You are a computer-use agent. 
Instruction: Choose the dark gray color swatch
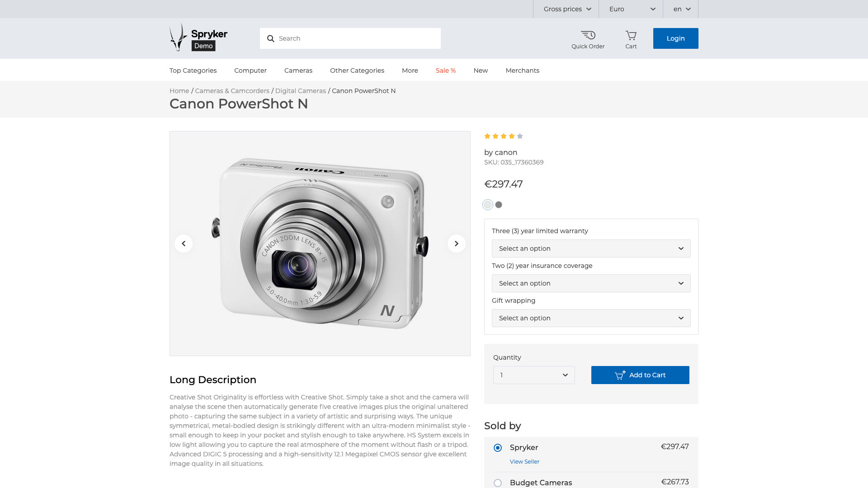499,205
